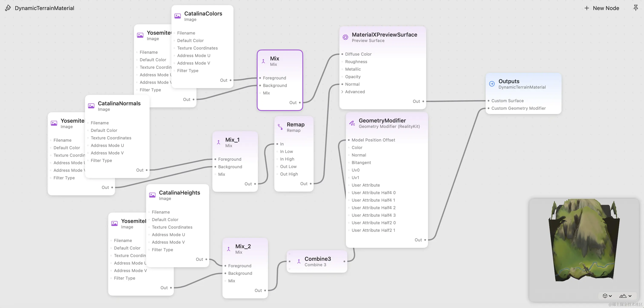Open the preview model shape dropdown

click(x=607, y=296)
